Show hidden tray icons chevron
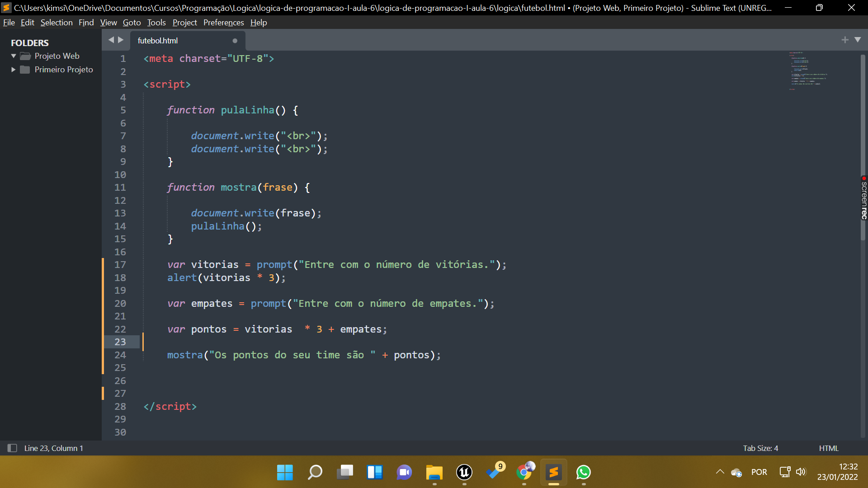The height and width of the screenshot is (488, 868). 720,472
